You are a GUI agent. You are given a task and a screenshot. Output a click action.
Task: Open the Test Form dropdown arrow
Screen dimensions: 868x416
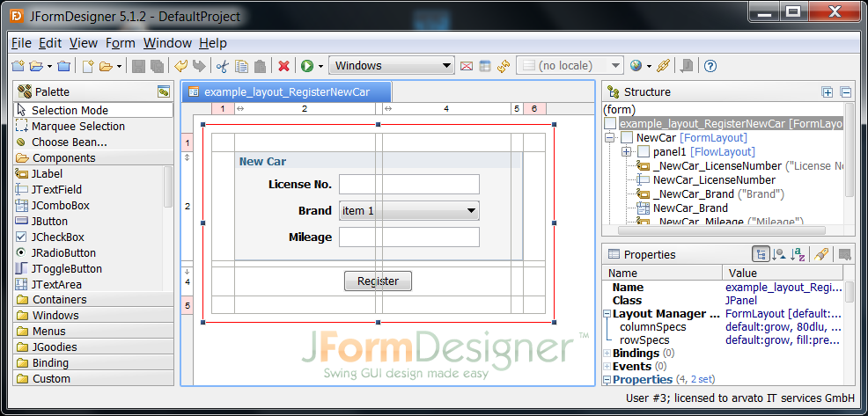tap(320, 66)
